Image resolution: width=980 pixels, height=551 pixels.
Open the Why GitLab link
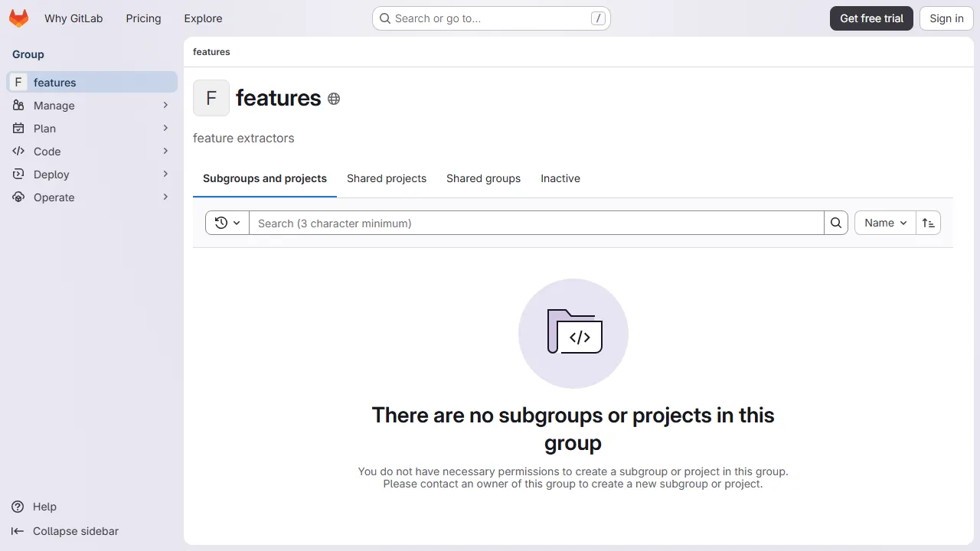(x=73, y=18)
